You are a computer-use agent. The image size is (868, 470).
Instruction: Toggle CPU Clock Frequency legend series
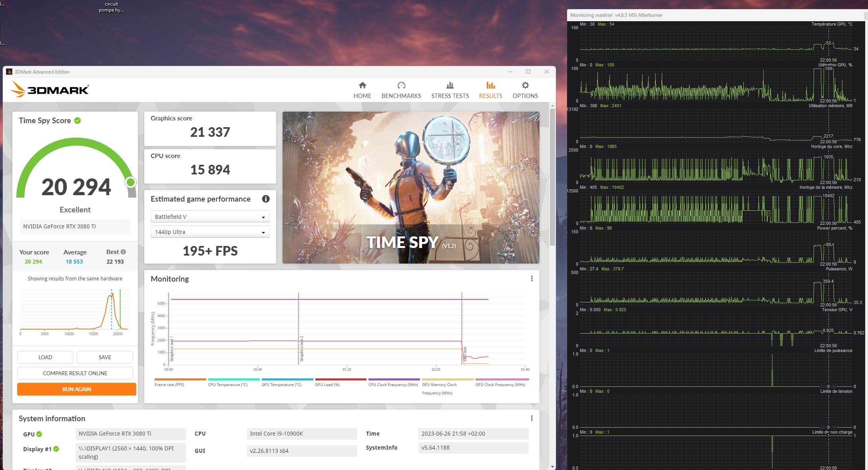click(x=393, y=384)
